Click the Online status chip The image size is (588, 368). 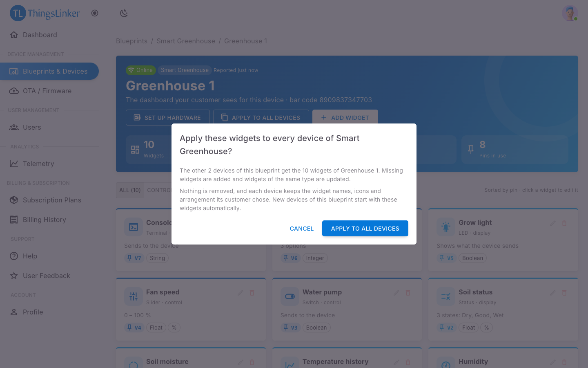pyautogui.click(x=141, y=70)
